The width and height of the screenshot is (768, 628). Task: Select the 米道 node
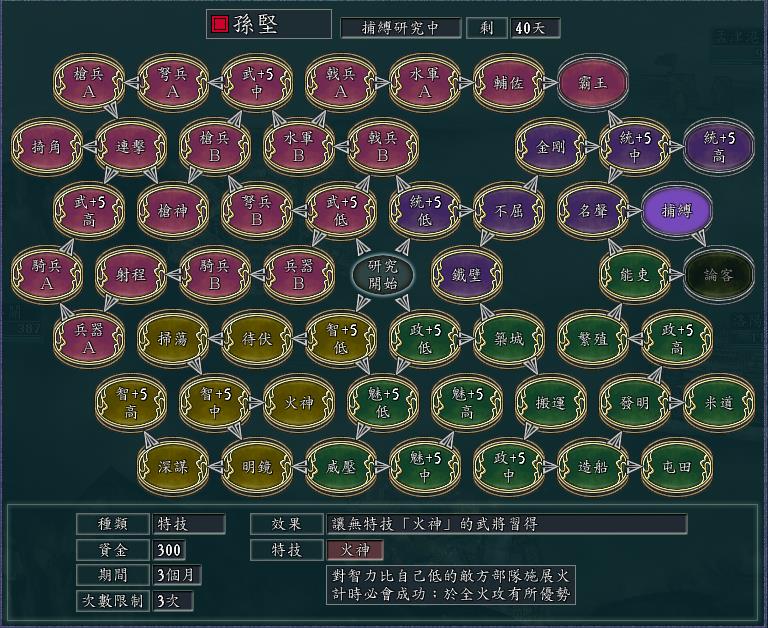tap(719, 402)
